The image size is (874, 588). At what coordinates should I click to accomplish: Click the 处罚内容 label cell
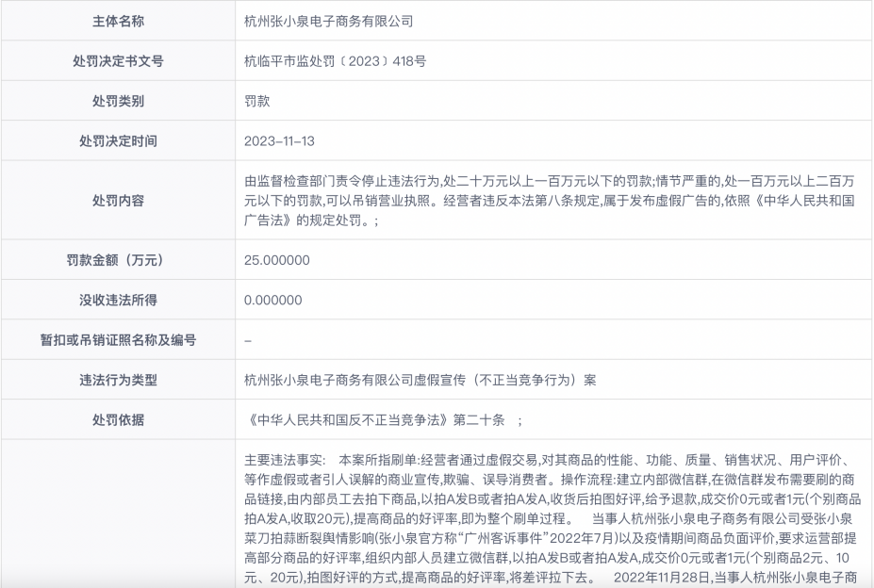pyautogui.click(x=118, y=200)
